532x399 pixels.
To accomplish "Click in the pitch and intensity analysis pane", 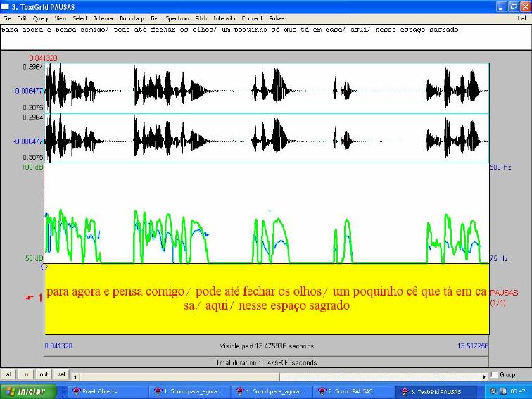I will 267,213.
